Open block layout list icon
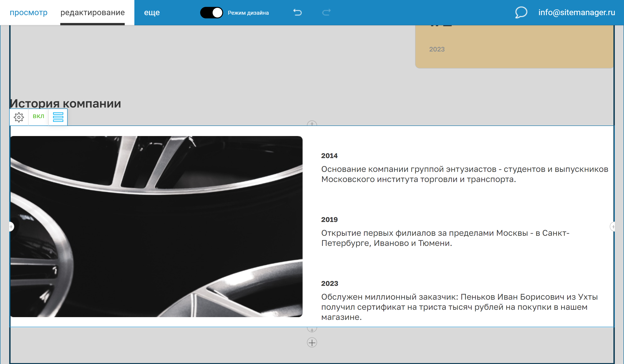 [58, 117]
